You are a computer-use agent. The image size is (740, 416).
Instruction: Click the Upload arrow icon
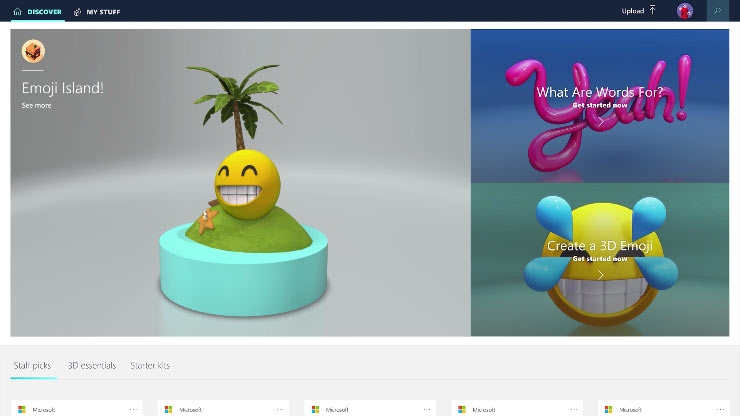click(652, 11)
